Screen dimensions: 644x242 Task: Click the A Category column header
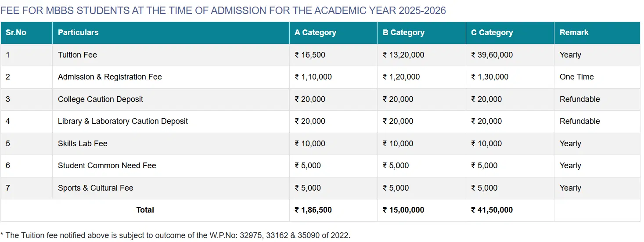coord(315,33)
